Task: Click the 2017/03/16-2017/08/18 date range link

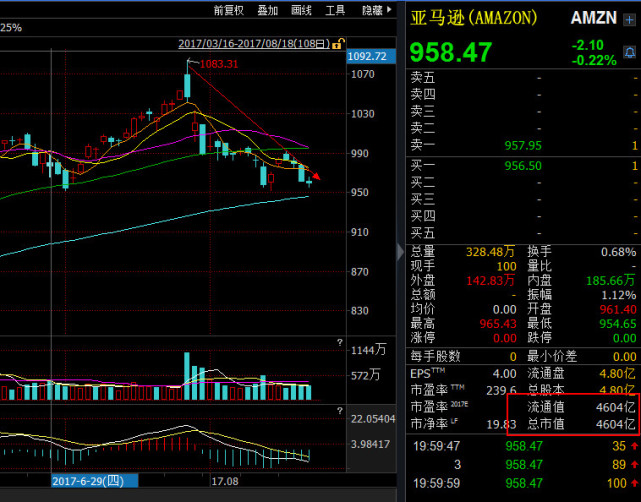Action: pyautogui.click(x=254, y=44)
